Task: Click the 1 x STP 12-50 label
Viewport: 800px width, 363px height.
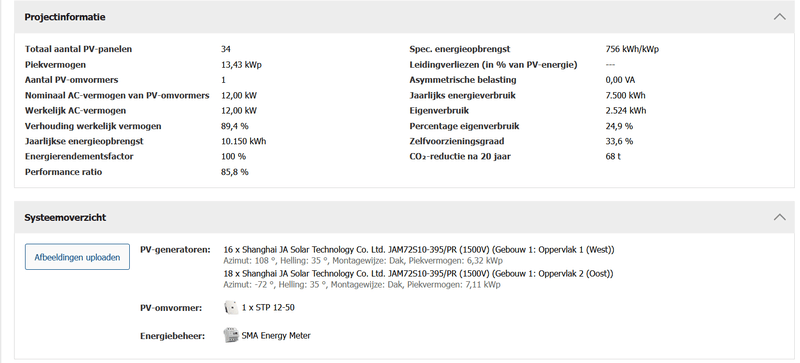Action: 268,307
